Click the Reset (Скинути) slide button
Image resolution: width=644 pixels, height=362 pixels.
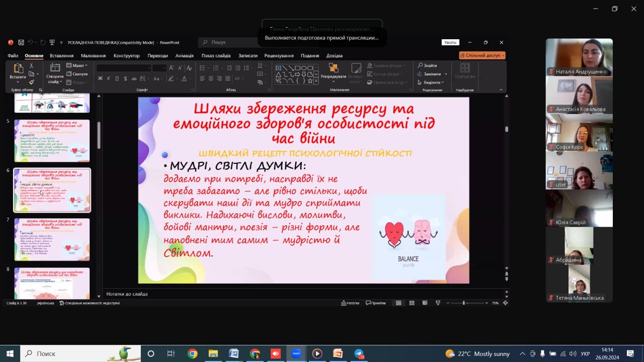click(x=77, y=74)
